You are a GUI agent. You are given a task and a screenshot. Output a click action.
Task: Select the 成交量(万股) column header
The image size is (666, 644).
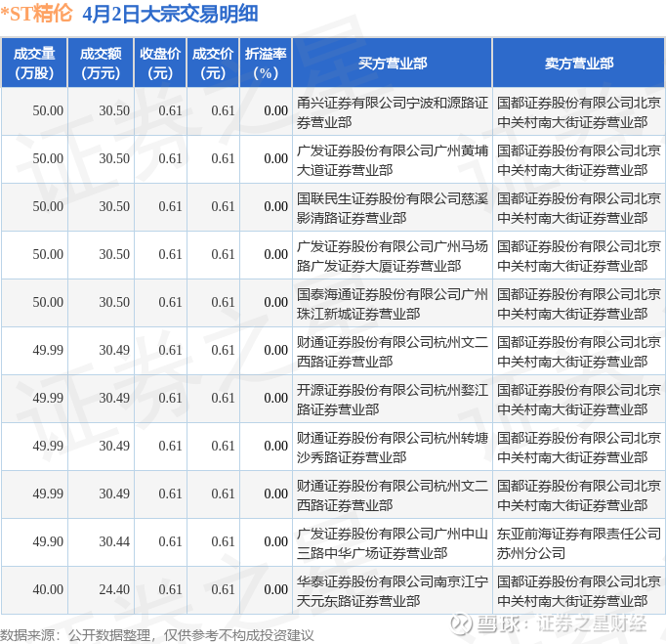34,63
